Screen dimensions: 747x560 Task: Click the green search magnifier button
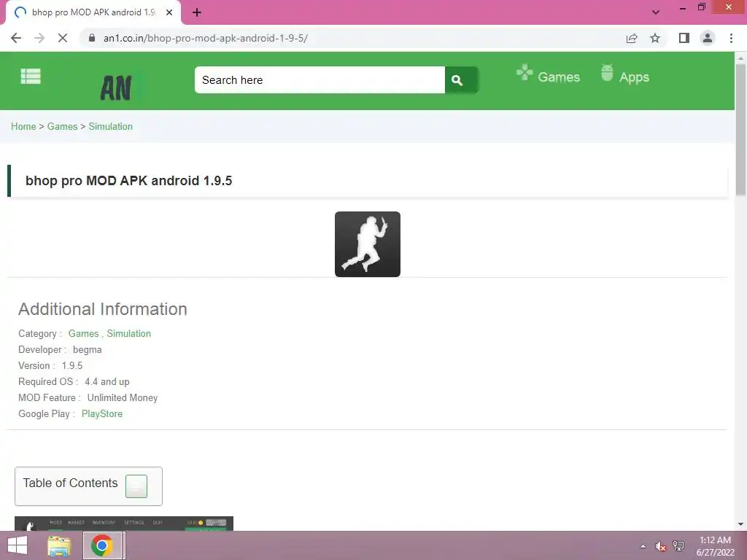pyautogui.click(x=461, y=80)
